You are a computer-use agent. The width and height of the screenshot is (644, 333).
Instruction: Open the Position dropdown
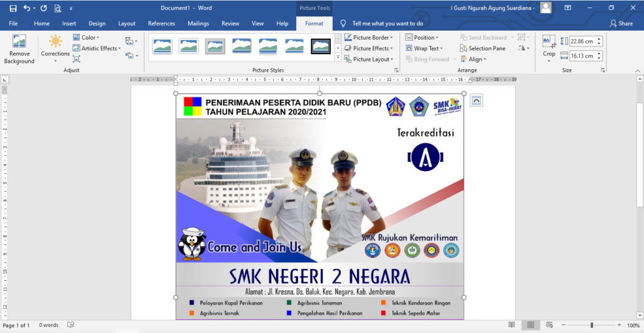point(422,37)
